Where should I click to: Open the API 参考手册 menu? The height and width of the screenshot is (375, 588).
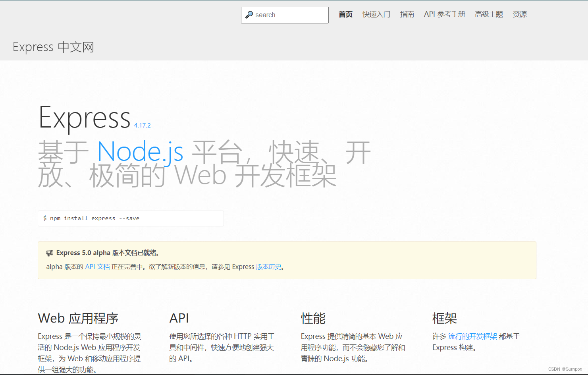(444, 14)
